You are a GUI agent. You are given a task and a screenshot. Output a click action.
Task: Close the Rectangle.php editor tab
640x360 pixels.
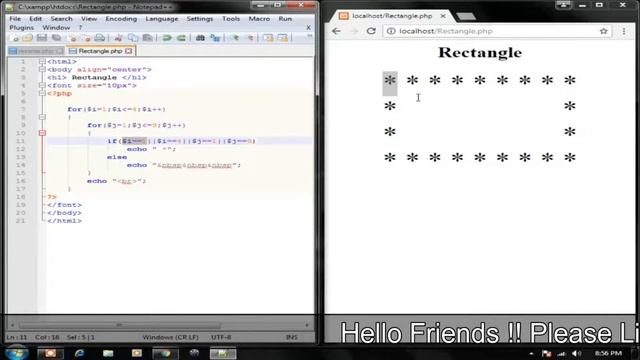click(129, 51)
